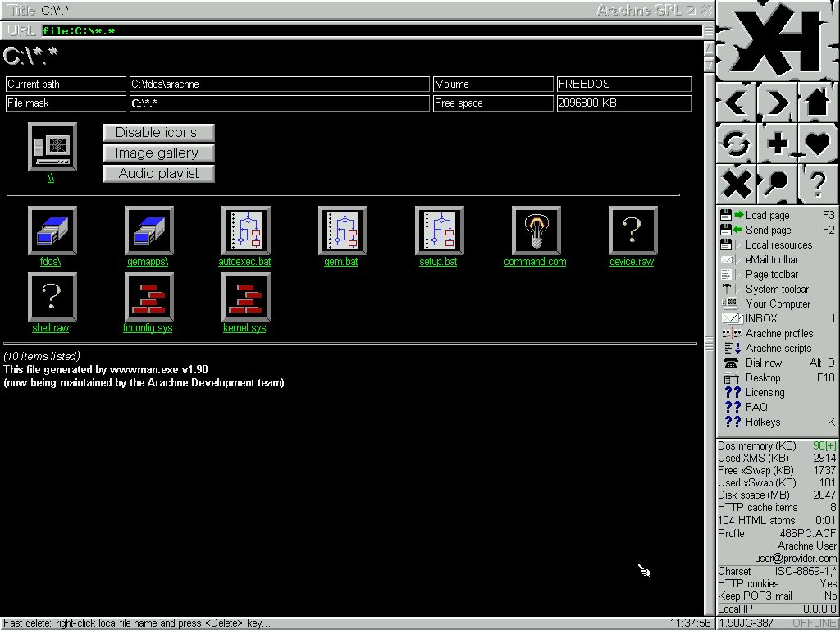Image resolution: width=840 pixels, height=630 pixels.
Task: Open the eMail toolbar menu item
Action: point(771,259)
